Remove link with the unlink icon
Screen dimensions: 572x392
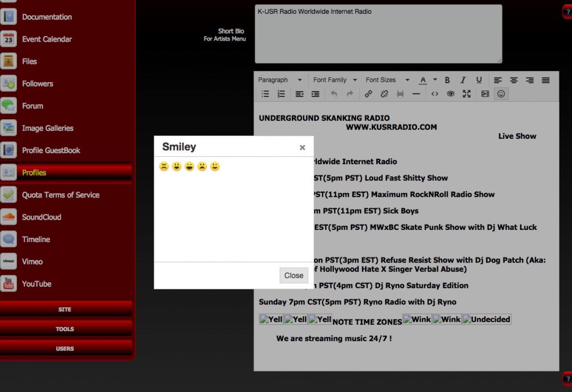coord(384,94)
